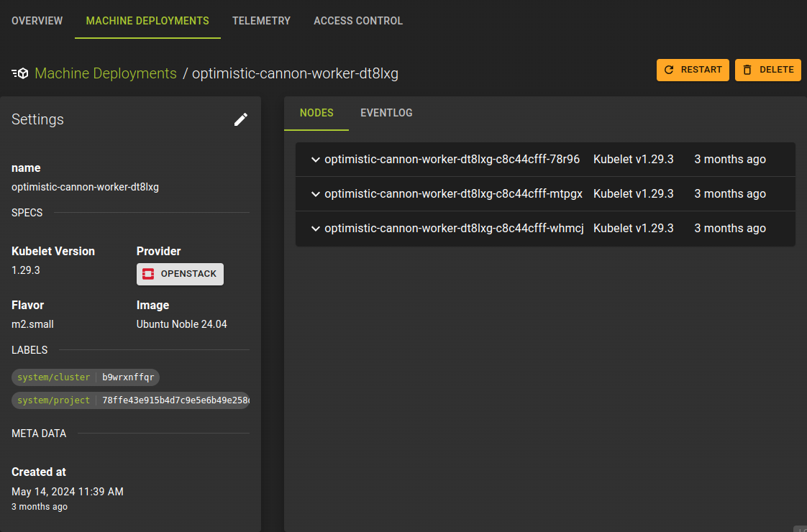
Task: Click the Image value Ubuntu Noble 24.04
Action: pyautogui.click(x=182, y=324)
